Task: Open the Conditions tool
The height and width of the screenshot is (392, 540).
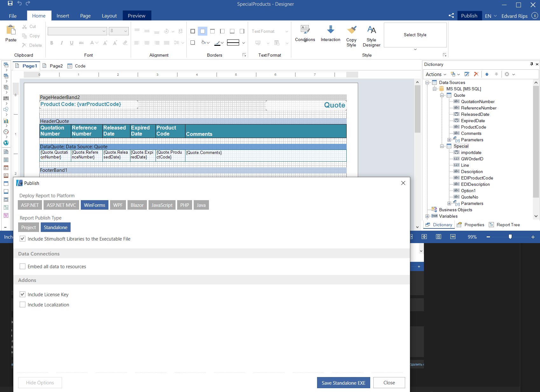Action: point(305,33)
